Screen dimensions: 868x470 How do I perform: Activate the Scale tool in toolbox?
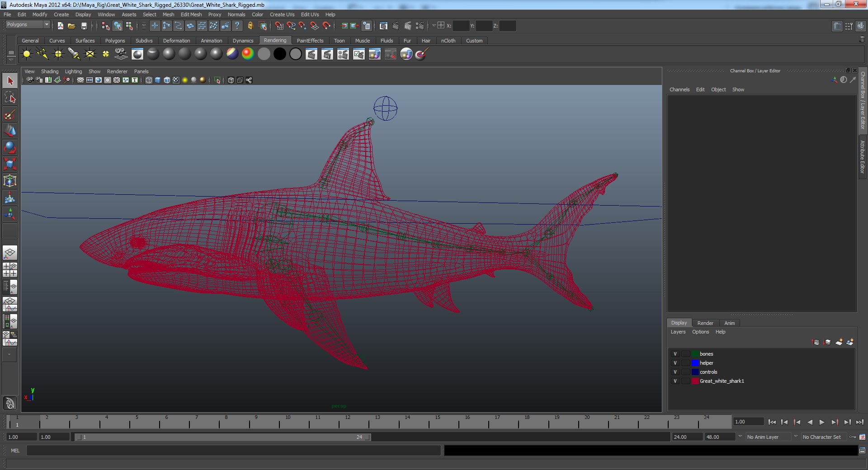pos(10,164)
